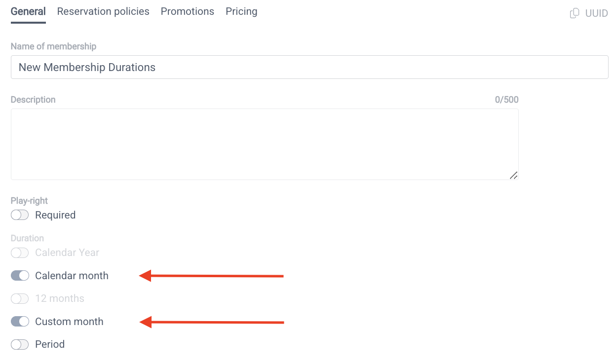
Task: Click the Calendar month label
Action: point(72,276)
